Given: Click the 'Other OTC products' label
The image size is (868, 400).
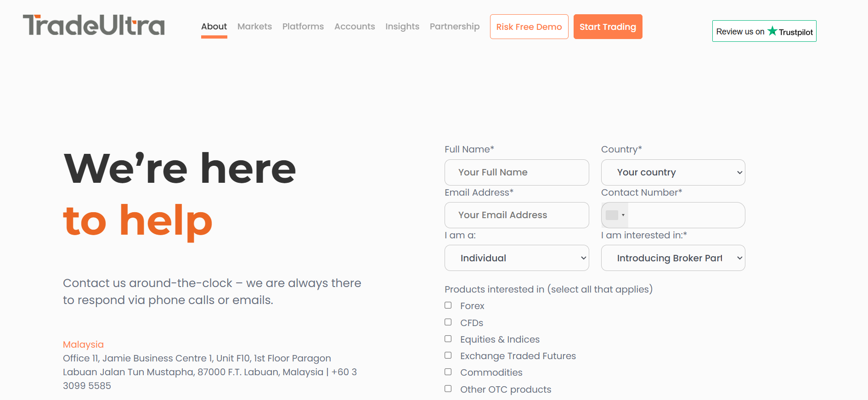Looking at the screenshot, I should coord(506,389).
